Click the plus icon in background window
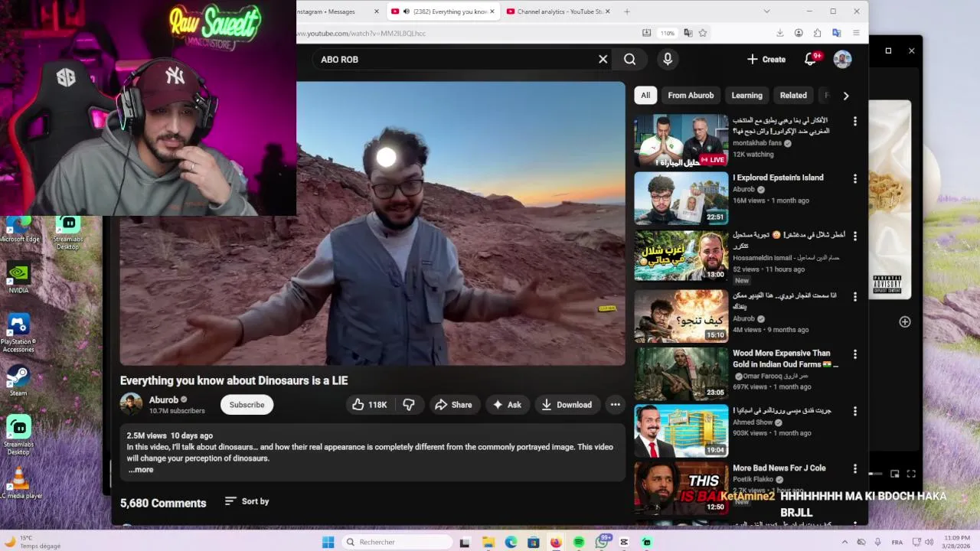Screen dimensions: 980x551 [x=904, y=322]
